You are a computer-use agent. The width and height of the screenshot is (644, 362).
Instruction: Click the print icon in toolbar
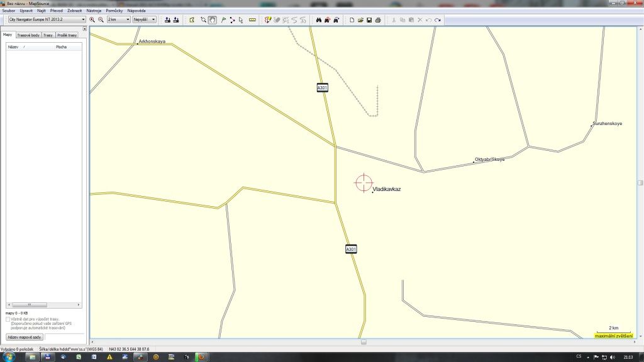point(378,19)
